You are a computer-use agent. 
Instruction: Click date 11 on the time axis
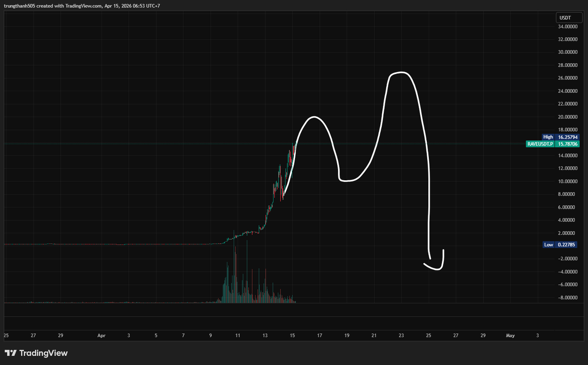coord(238,336)
